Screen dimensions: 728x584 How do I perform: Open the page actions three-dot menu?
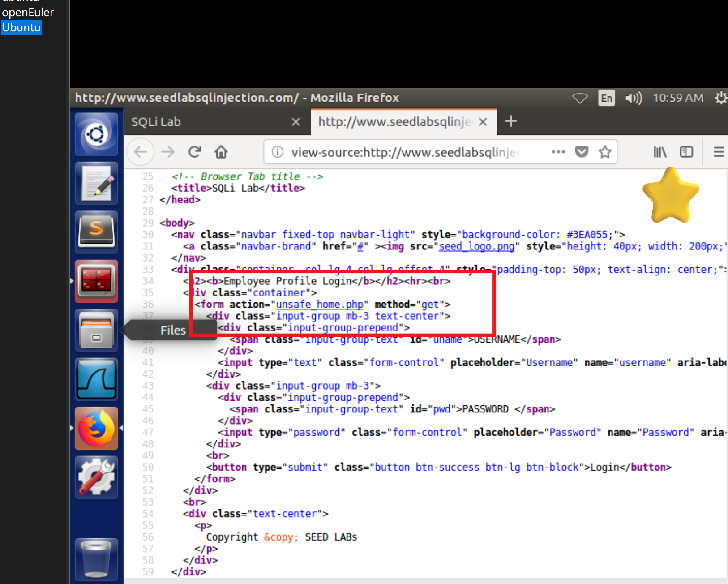pyautogui.click(x=558, y=152)
